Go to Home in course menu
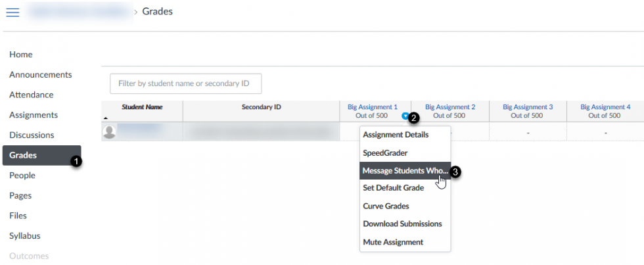Screen dimensions: 644x265 pos(21,54)
